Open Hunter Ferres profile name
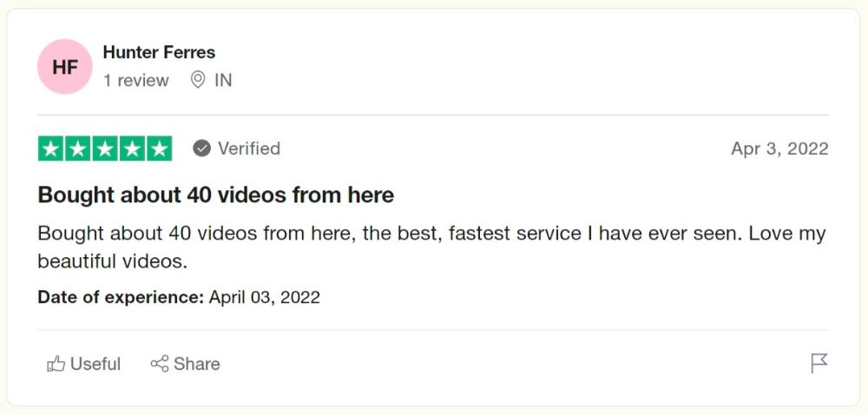Image resolution: width=868 pixels, height=415 pixels. click(x=159, y=53)
